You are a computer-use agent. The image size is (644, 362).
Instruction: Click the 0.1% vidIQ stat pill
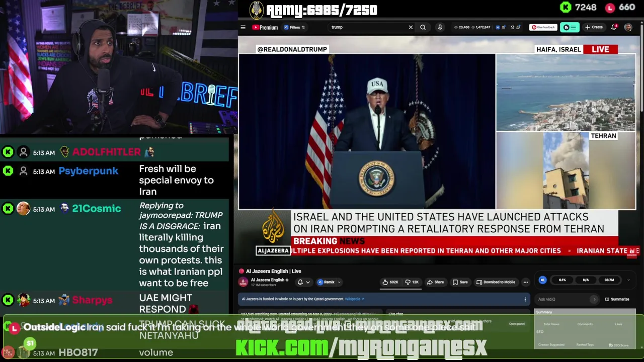[562, 280]
